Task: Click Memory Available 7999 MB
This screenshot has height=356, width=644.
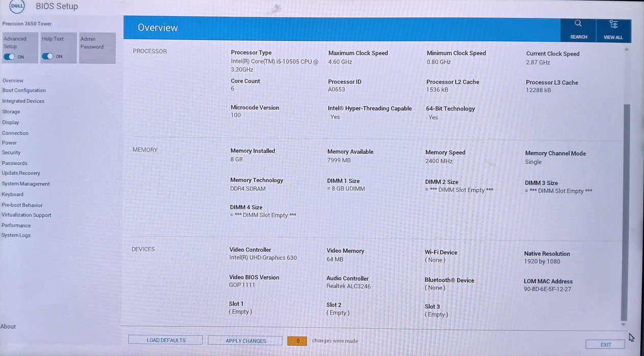Action: (339, 160)
